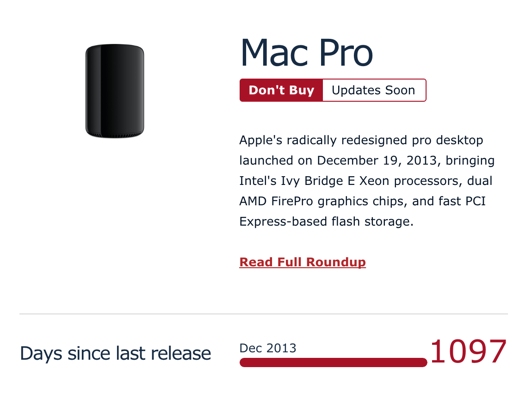Click the Updates Soon status label

[x=373, y=90]
